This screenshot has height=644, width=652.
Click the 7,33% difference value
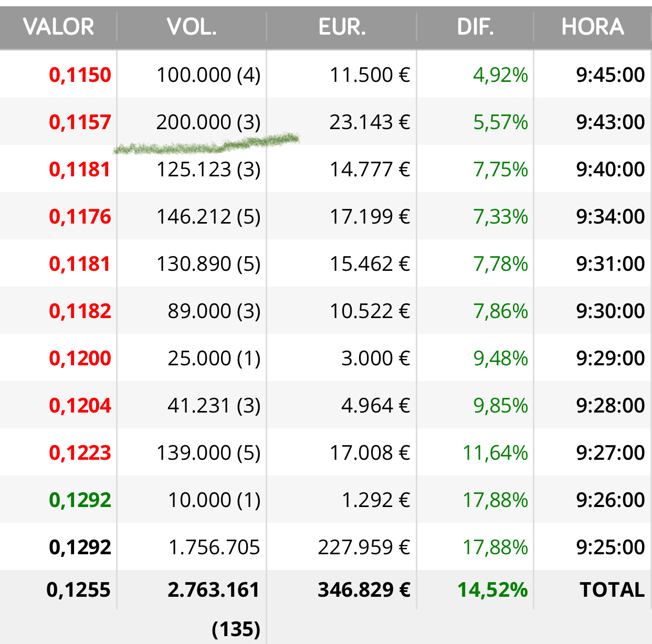pos(500,217)
